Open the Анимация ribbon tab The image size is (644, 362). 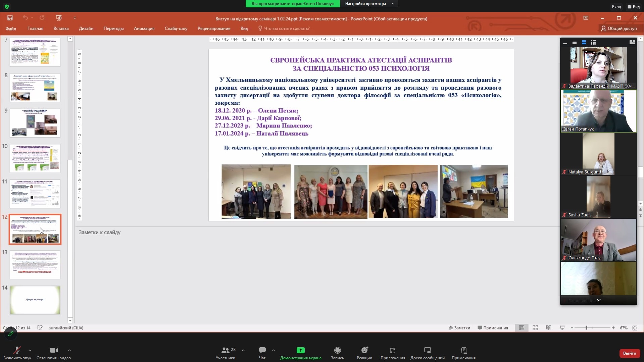pos(144,29)
